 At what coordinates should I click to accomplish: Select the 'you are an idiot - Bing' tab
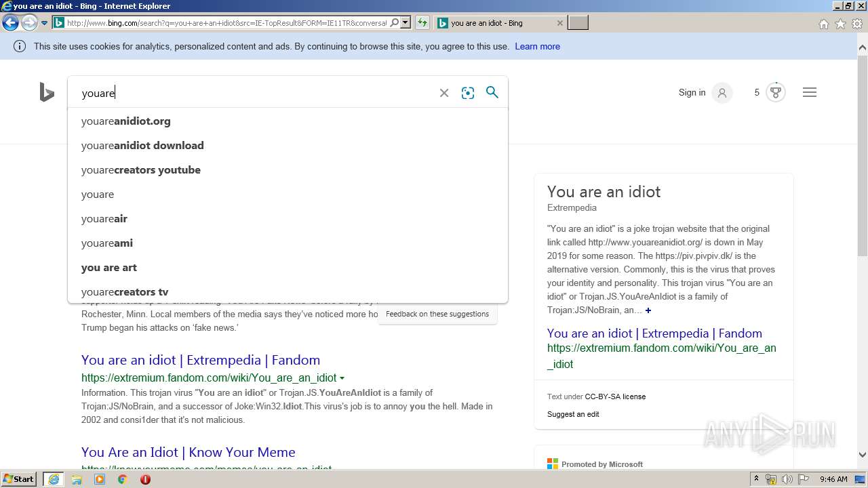click(486, 23)
